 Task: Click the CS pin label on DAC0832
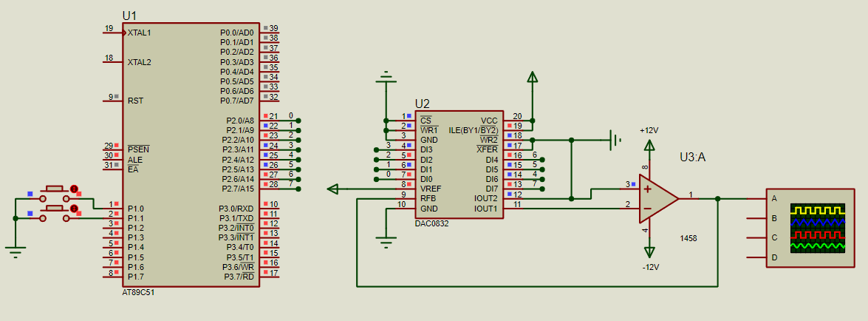click(x=426, y=121)
